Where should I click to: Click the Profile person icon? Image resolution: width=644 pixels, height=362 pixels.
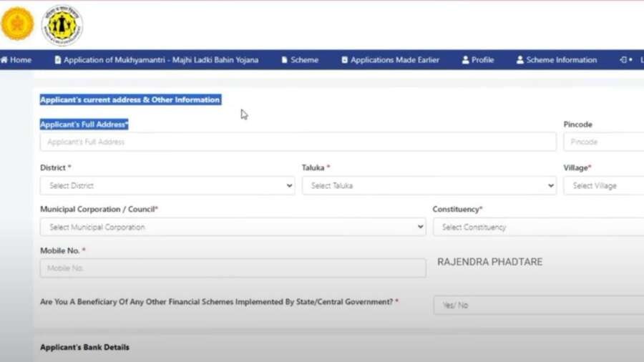point(465,60)
